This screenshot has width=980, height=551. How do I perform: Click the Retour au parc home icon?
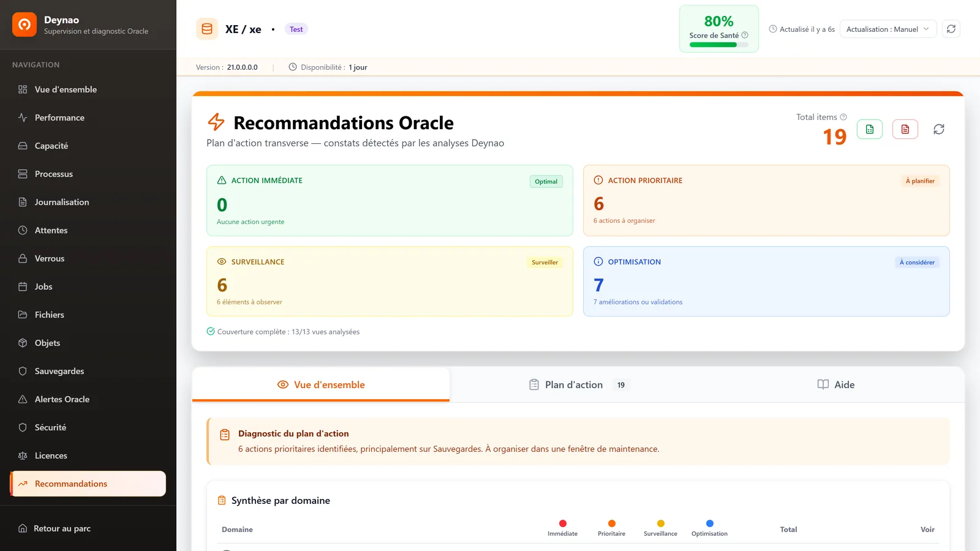tap(23, 528)
